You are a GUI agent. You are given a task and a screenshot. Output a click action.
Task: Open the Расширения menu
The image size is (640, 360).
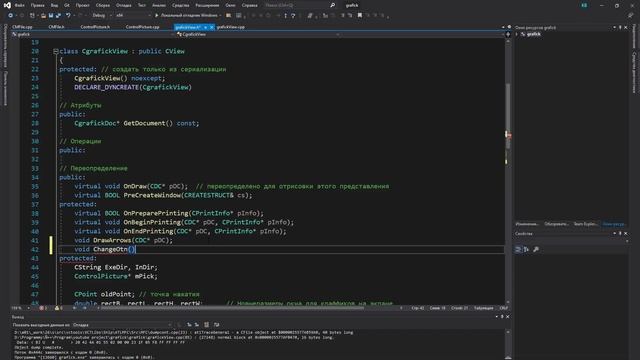pos(207,5)
